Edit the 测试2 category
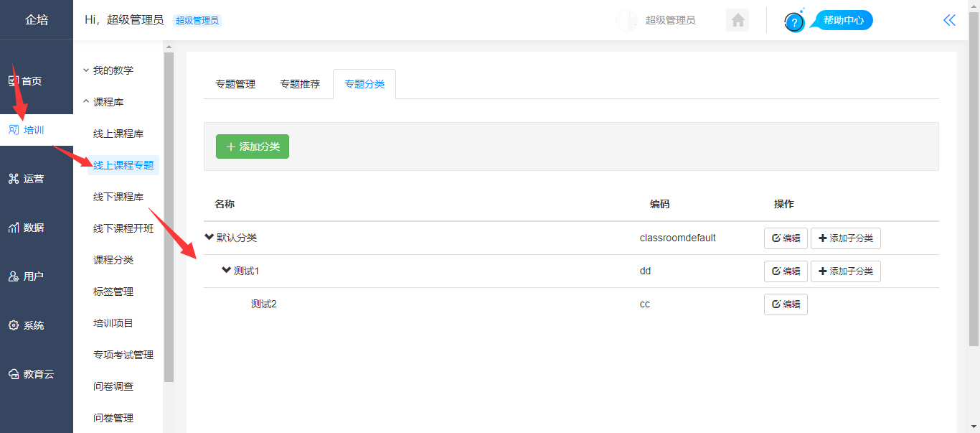Image resolution: width=980 pixels, height=433 pixels. (x=786, y=304)
